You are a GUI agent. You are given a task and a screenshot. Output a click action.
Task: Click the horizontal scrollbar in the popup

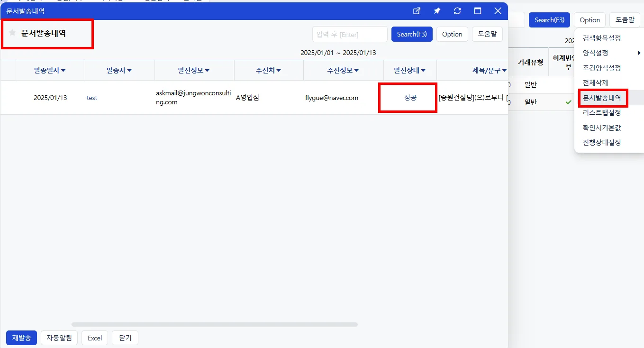pyautogui.click(x=215, y=325)
